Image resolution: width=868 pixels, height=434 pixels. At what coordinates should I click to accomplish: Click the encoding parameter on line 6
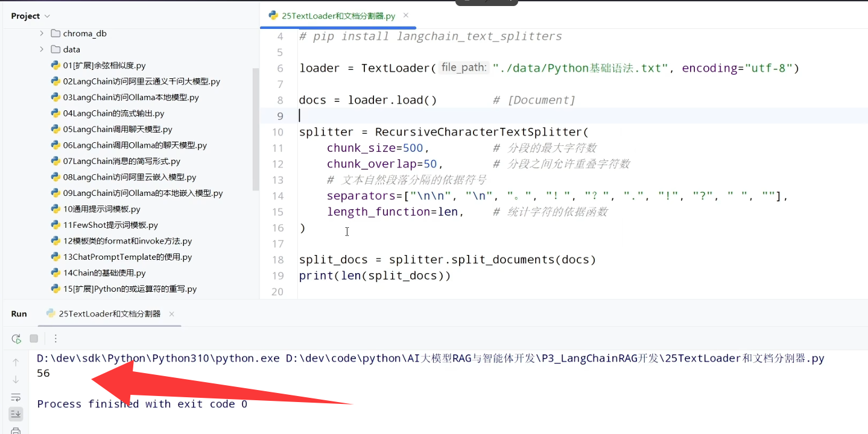pos(709,69)
